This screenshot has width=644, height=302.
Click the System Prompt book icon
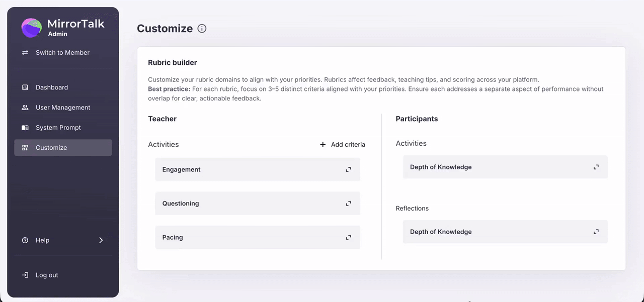(25, 127)
